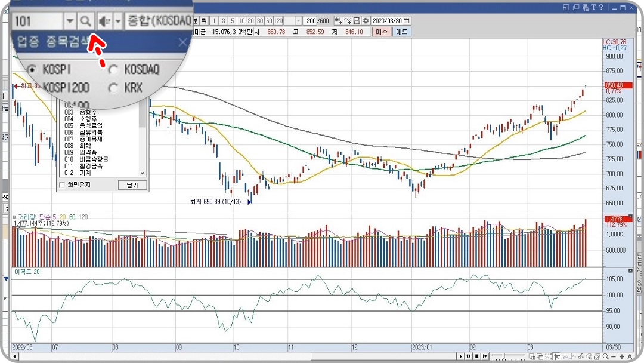Screen dimensions: 644x363
Task: Open chart settings gear icon
Action: [x=366, y=20]
